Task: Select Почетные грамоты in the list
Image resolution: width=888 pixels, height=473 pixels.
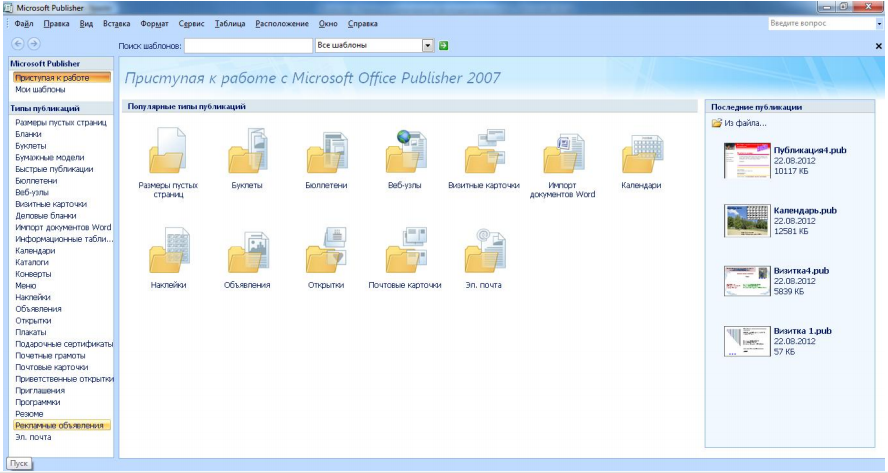Action: (x=50, y=355)
